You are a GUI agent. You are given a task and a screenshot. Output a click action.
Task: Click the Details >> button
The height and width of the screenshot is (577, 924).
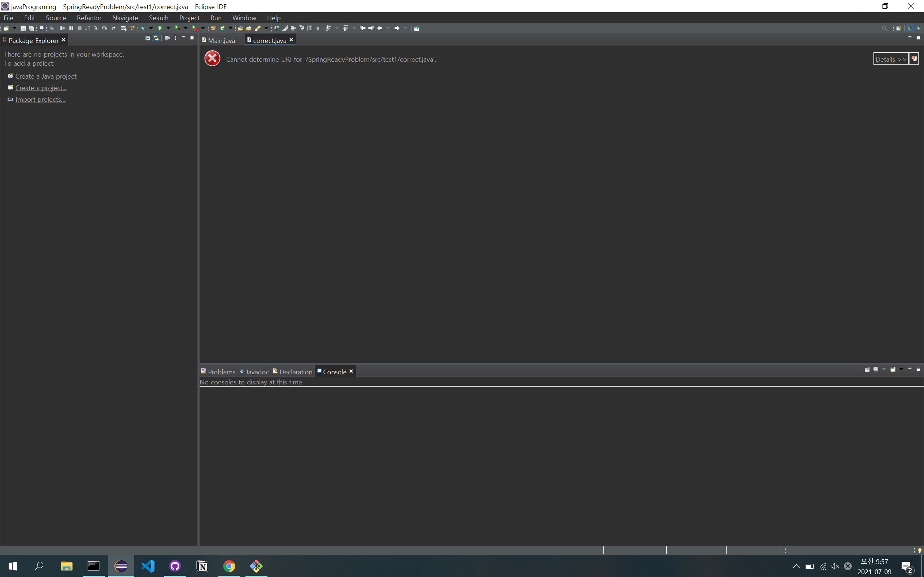(890, 59)
